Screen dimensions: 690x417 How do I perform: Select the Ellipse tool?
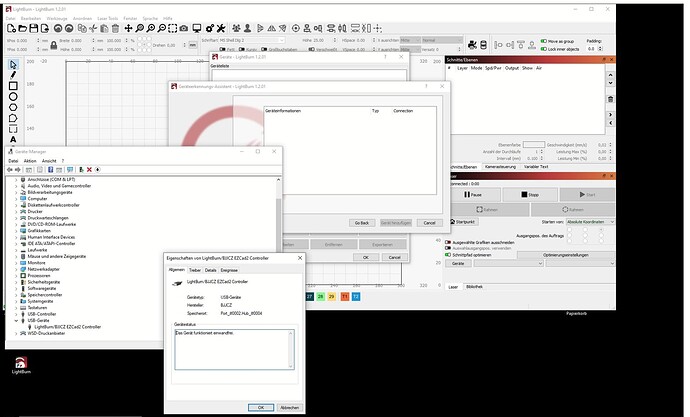[13, 96]
